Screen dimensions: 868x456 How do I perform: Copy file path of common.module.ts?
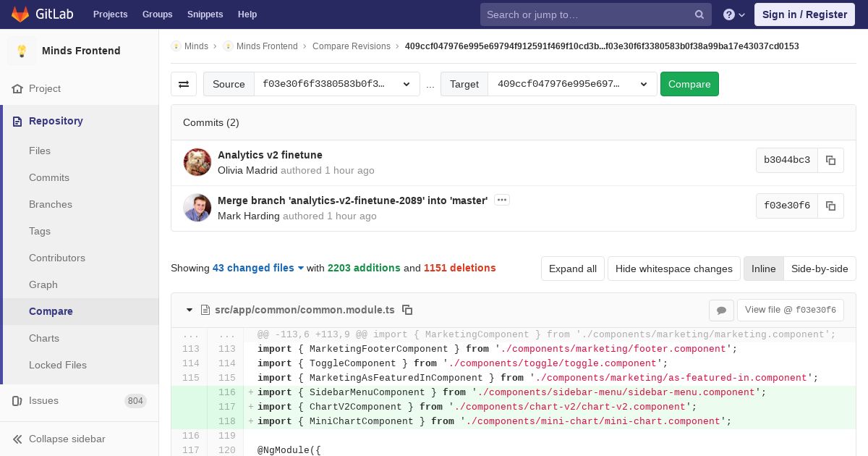tap(407, 310)
